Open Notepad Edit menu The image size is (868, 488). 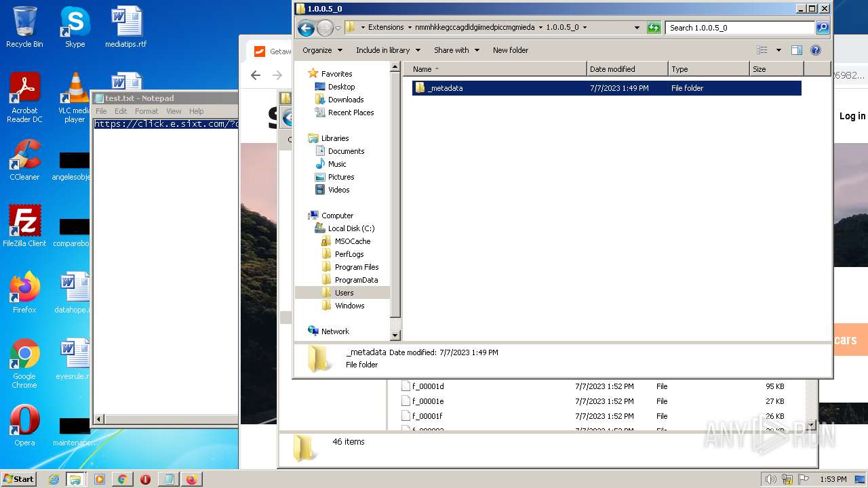[121, 111]
